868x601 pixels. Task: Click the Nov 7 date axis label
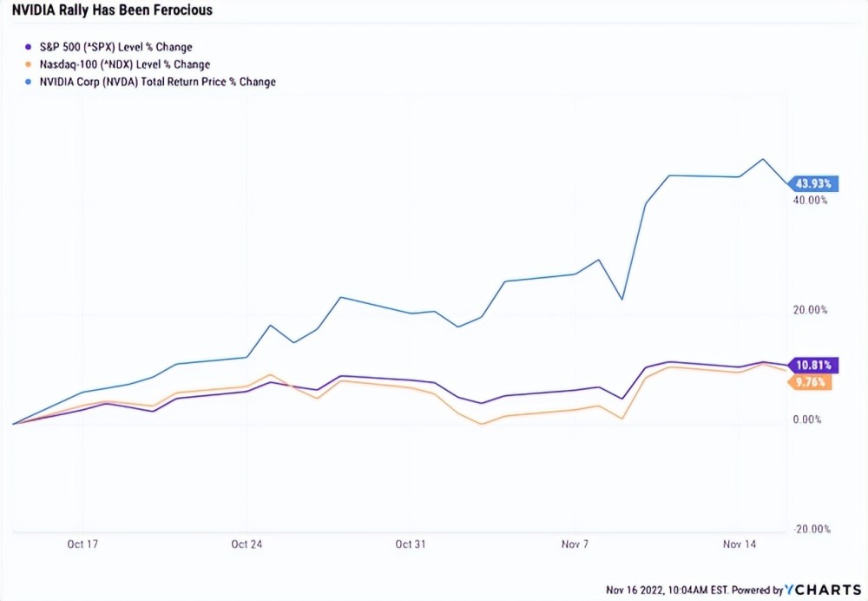point(575,545)
